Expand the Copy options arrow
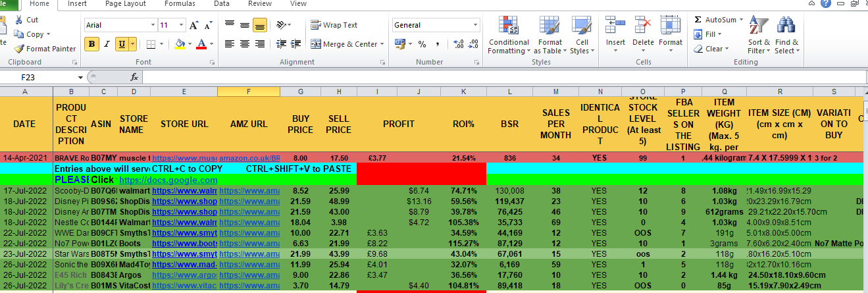The height and width of the screenshot is (293, 868). click(x=49, y=34)
